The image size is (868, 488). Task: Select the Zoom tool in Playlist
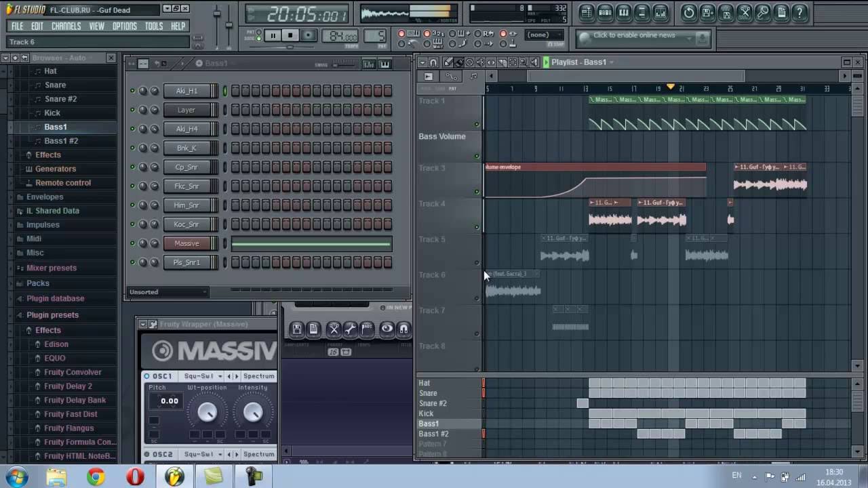[x=524, y=62]
